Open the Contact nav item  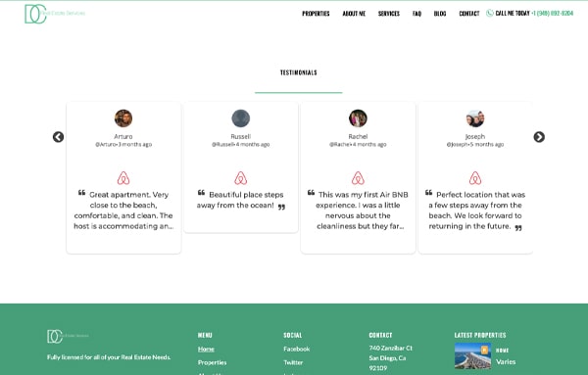click(469, 14)
